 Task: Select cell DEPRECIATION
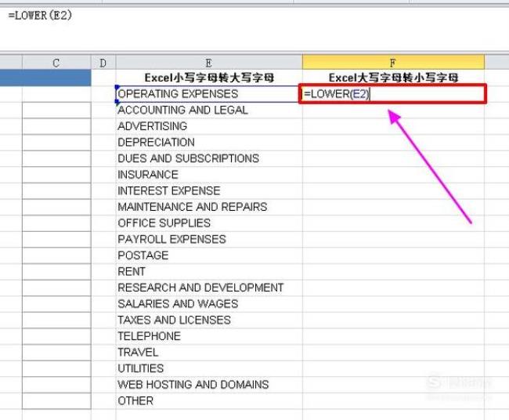[x=209, y=143]
